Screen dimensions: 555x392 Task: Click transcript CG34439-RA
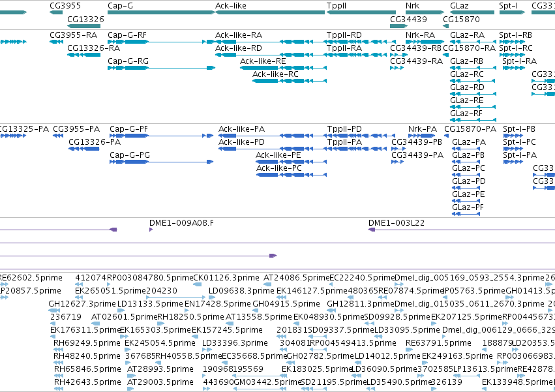click(397, 68)
